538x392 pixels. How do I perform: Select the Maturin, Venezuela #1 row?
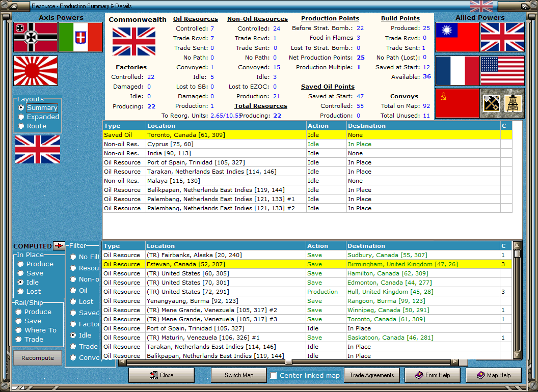click(307, 338)
